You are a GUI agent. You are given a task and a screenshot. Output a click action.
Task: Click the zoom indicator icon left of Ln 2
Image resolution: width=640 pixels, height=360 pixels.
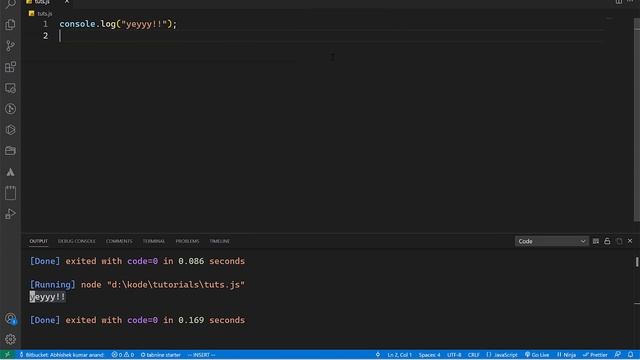click(x=378, y=355)
